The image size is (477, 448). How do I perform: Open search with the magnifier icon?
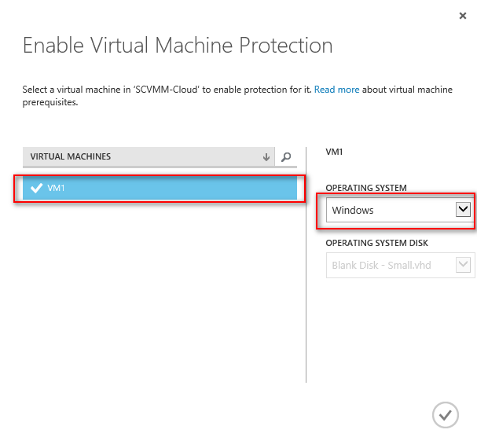(286, 157)
